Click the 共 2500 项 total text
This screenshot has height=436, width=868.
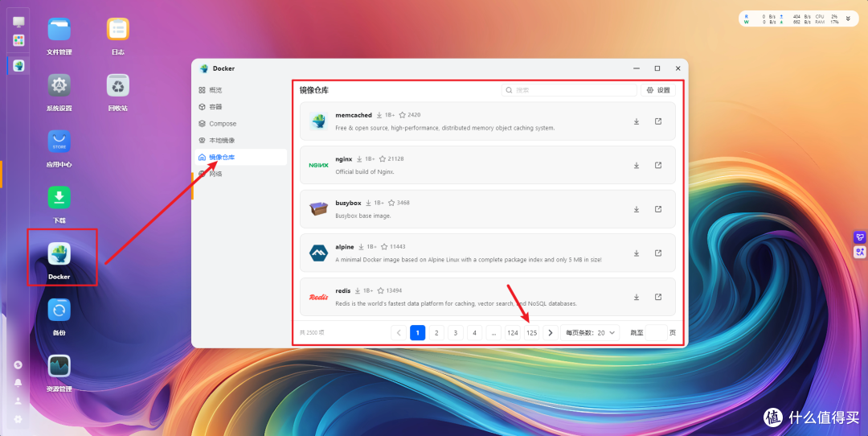[x=312, y=333]
